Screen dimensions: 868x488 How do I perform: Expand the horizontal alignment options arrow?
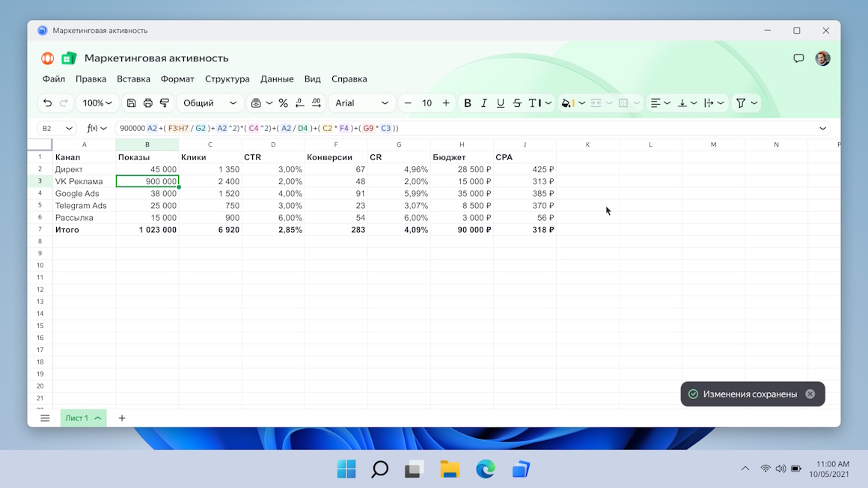(667, 103)
